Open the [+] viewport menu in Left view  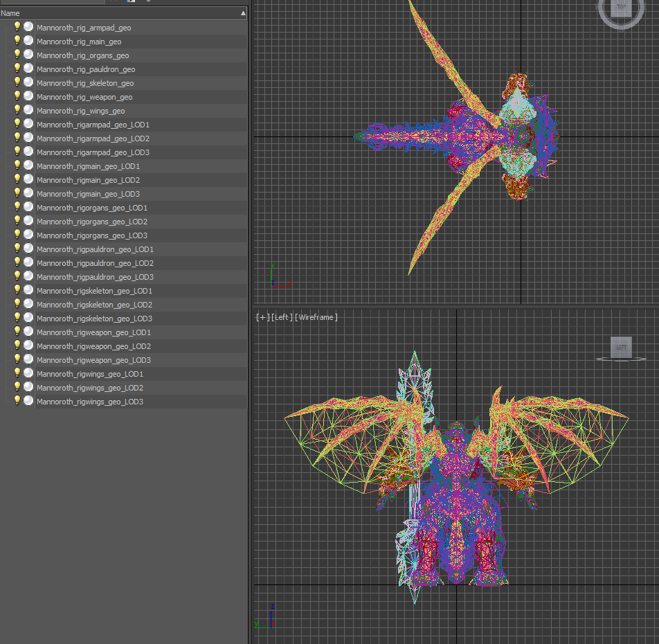click(262, 317)
